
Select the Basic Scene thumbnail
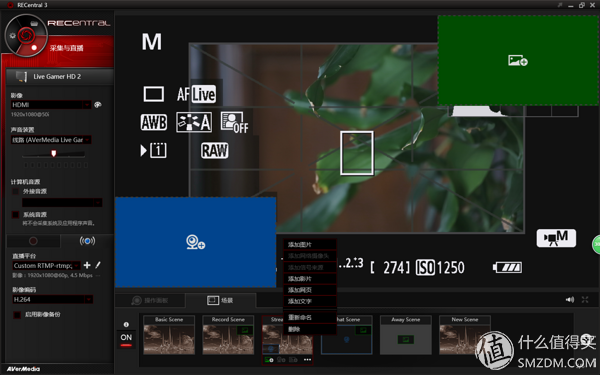pyautogui.click(x=169, y=335)
